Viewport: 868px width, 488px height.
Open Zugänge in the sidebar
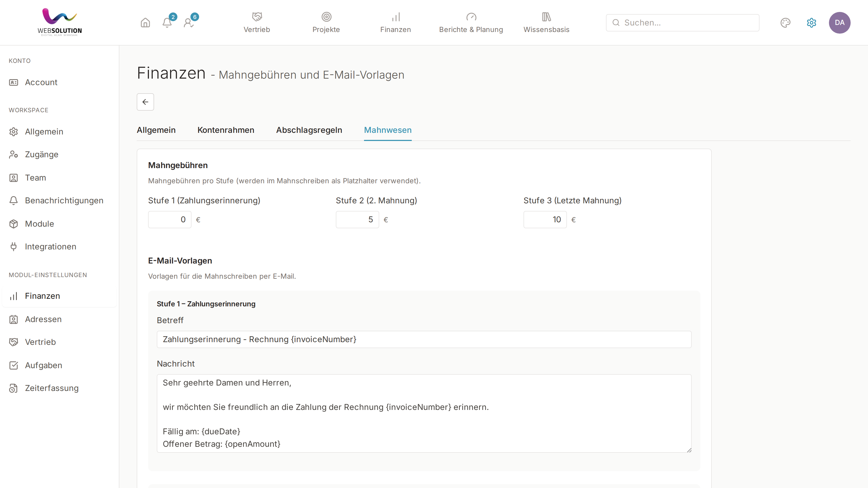[59, 155]
